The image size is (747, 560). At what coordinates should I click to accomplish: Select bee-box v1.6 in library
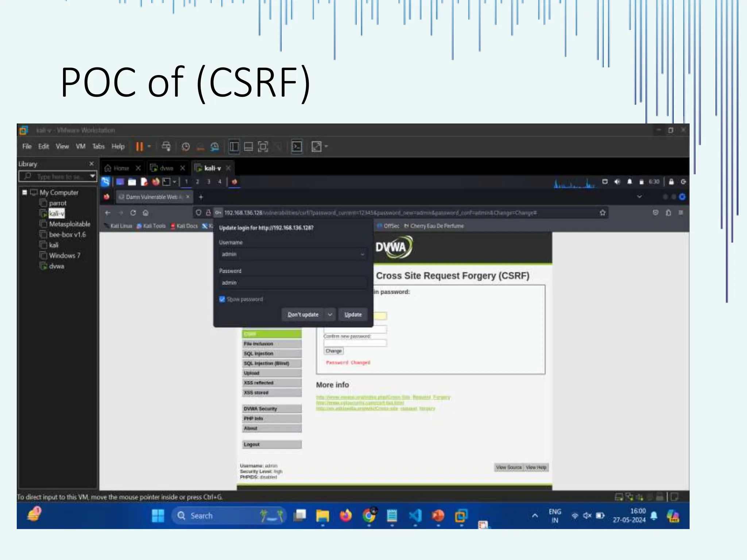[x=67, y=234]
